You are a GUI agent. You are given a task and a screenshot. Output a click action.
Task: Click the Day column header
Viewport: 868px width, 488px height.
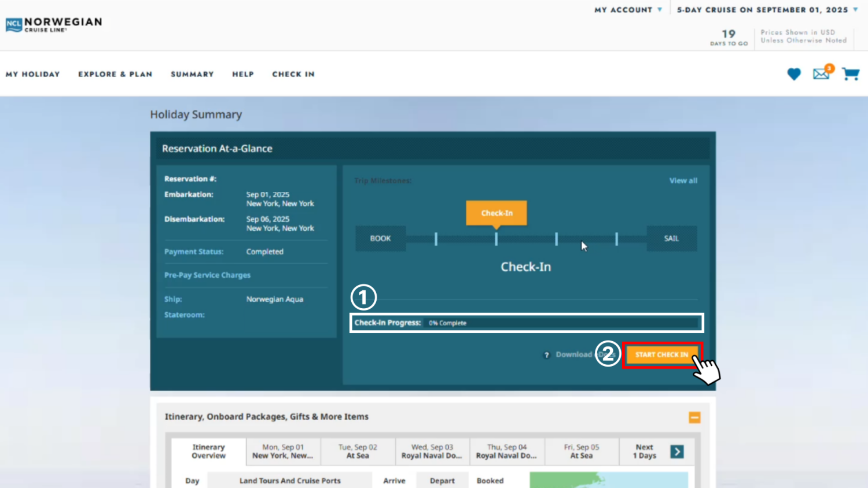tap(192, 480)
